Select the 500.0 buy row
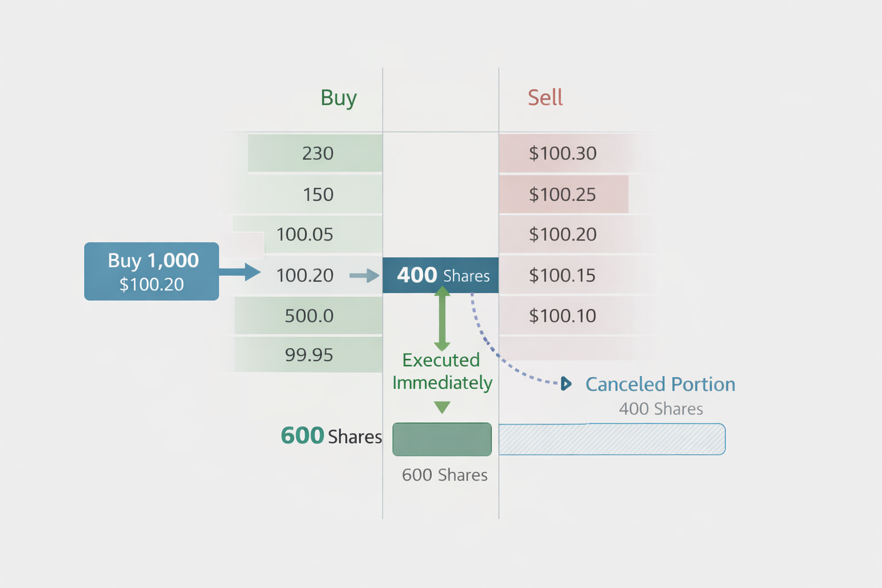The image size is (882, 588). (x=309, y=316)
